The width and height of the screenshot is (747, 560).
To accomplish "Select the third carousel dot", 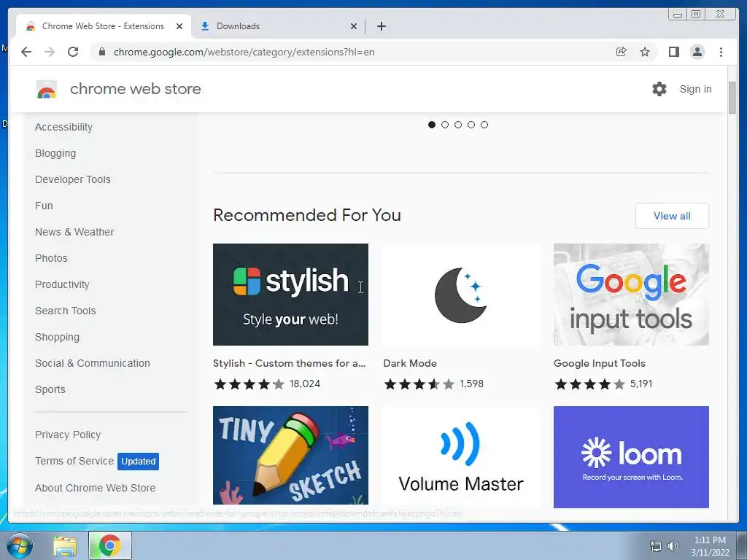I will coord(458,125).
